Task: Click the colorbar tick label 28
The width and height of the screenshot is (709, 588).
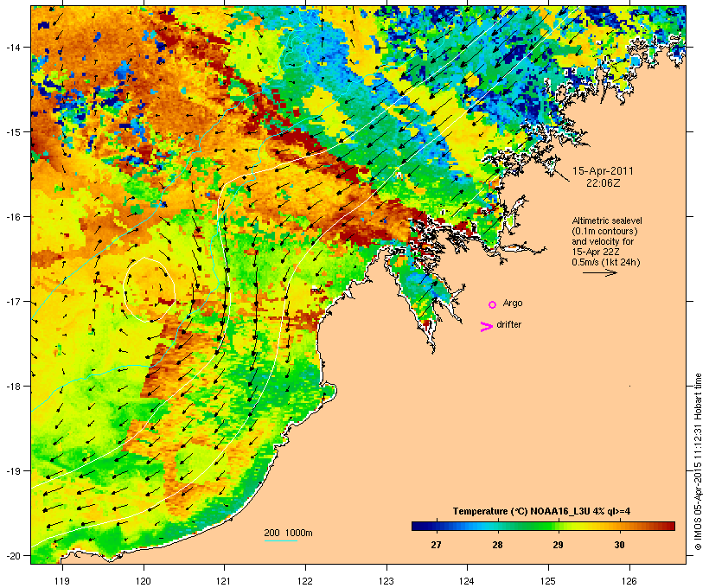Action: tap(497, 545)
